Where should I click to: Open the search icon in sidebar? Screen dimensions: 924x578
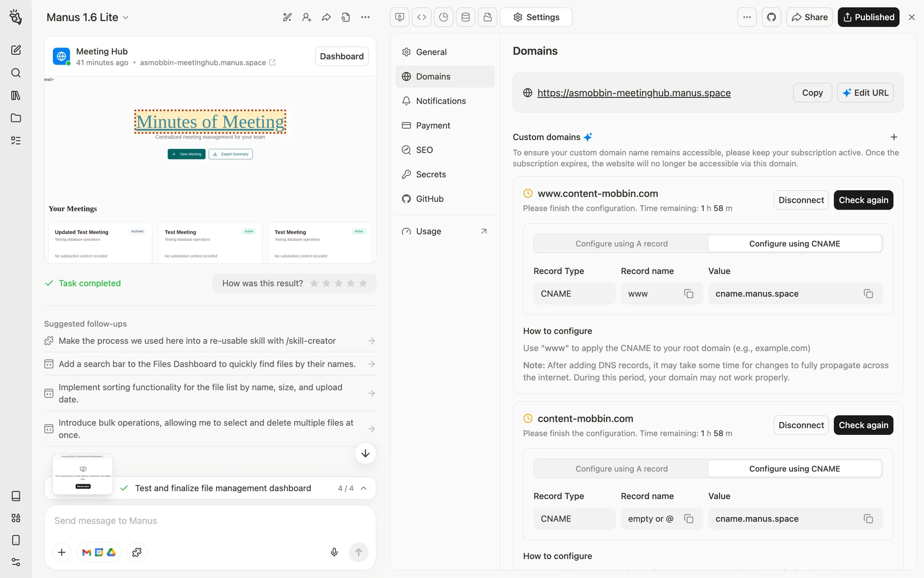(x=16, y=73)
